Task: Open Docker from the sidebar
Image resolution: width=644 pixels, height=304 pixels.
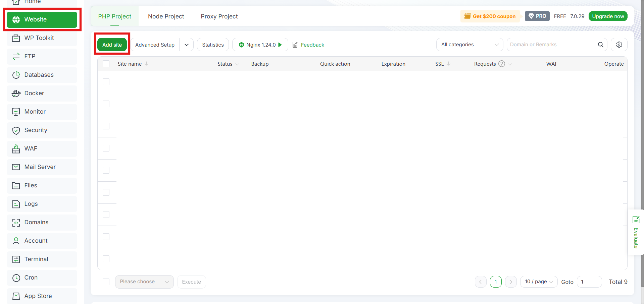Action: pos(42,93)
